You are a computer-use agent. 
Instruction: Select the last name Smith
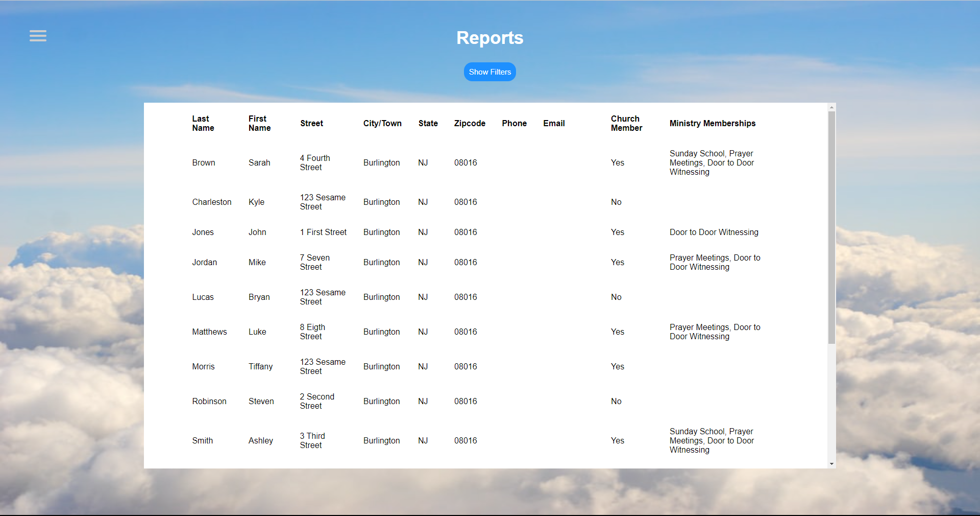point(202,440)
